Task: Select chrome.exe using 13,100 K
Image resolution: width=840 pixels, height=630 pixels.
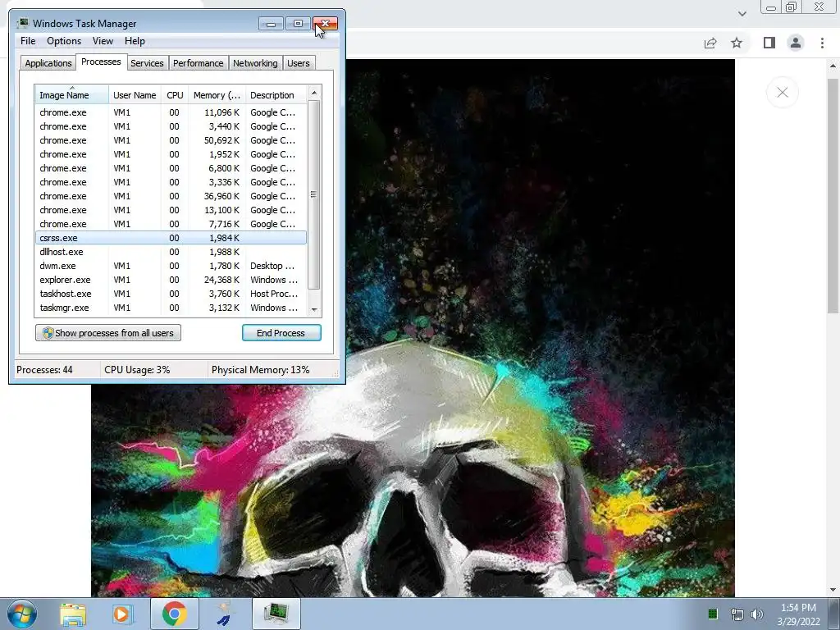Action: (171, 210)
